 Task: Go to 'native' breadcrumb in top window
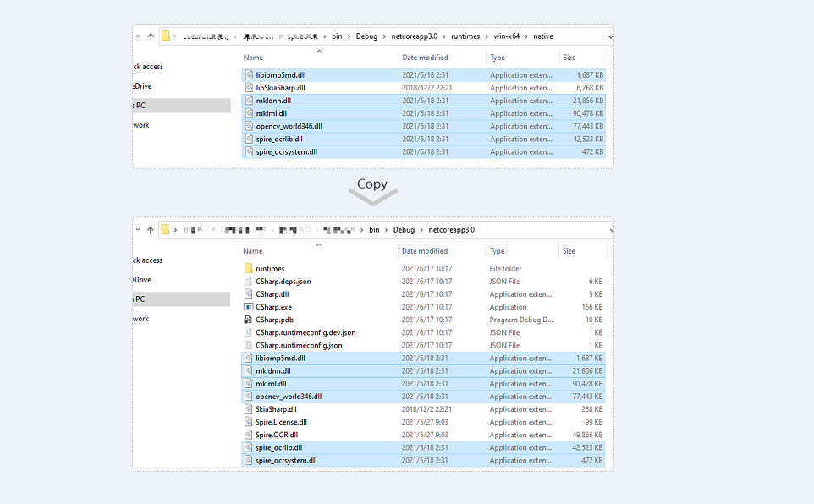point(543,36)
